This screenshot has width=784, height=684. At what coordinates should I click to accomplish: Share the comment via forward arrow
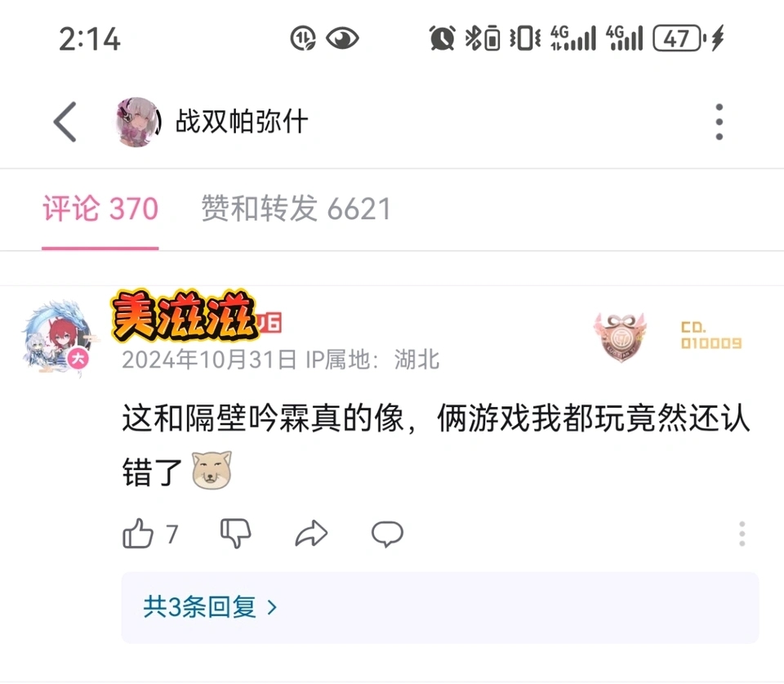click(311, 534)
